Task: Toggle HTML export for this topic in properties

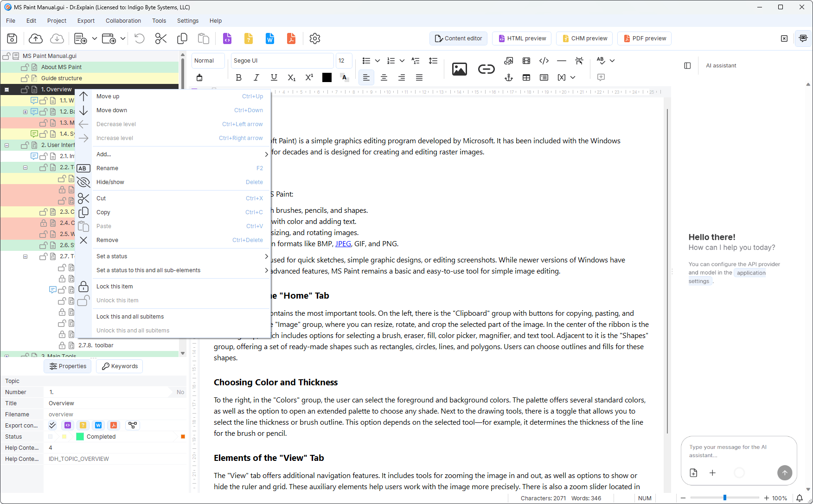Action: pos(68,425)
